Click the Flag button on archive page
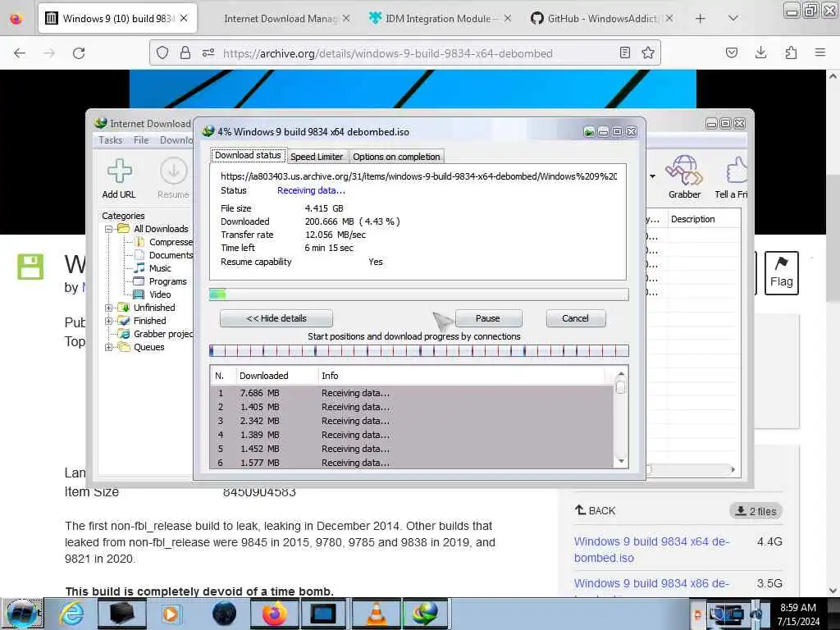This screenshot has height=630, width=840. (x=782, y=272)
